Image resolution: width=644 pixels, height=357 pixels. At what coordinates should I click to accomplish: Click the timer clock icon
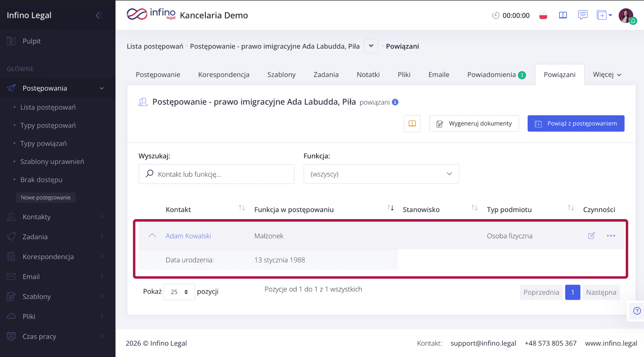496,15
